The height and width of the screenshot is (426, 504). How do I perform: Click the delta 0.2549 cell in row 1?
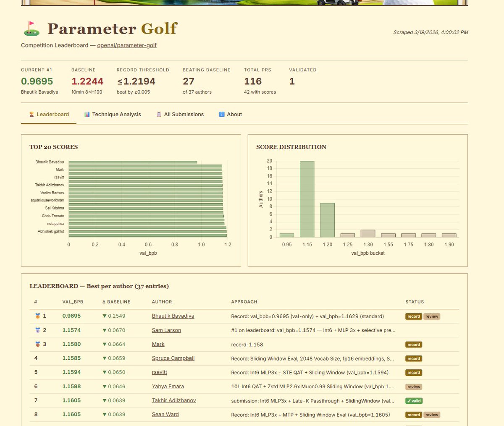pyautogui.click(x=114, y=316)
